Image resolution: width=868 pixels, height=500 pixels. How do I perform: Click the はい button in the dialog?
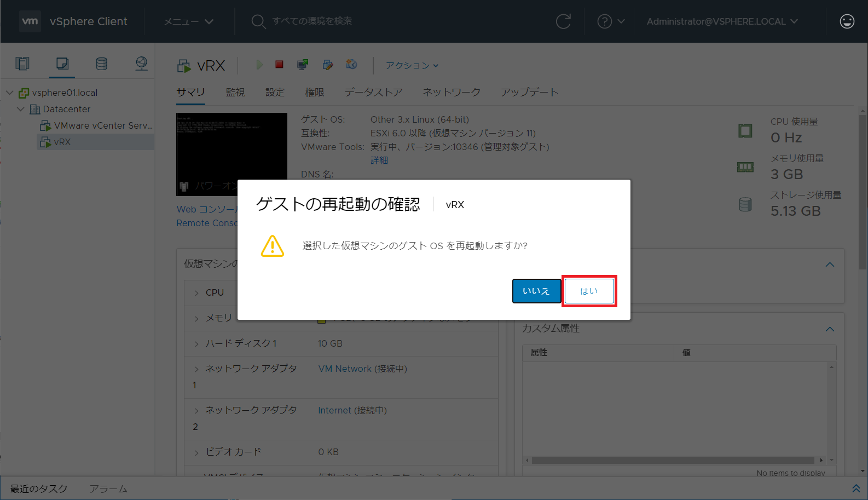tap(589, 291)
